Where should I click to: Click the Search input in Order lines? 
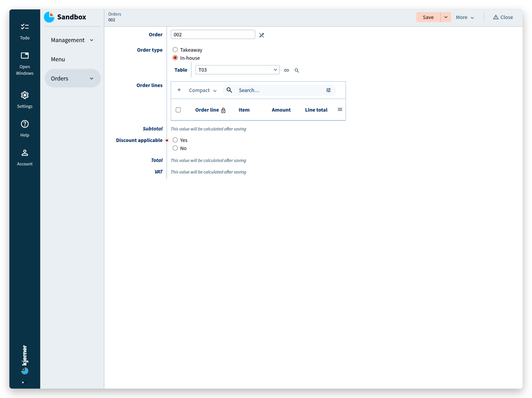click(279, 90)
